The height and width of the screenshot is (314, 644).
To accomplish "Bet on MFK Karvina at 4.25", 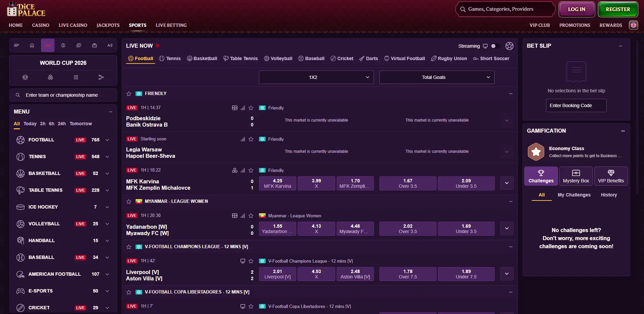I will click(x=277, y=183).
